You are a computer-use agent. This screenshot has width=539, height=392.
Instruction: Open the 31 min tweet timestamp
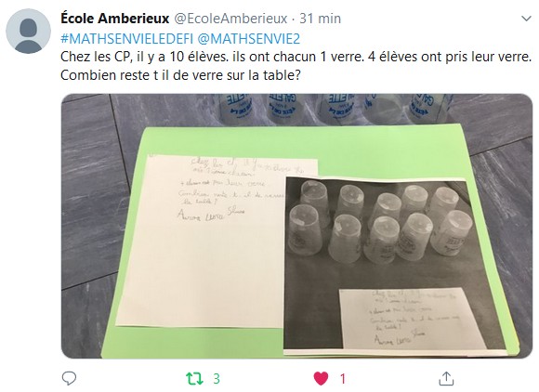(x=320, y=19)
